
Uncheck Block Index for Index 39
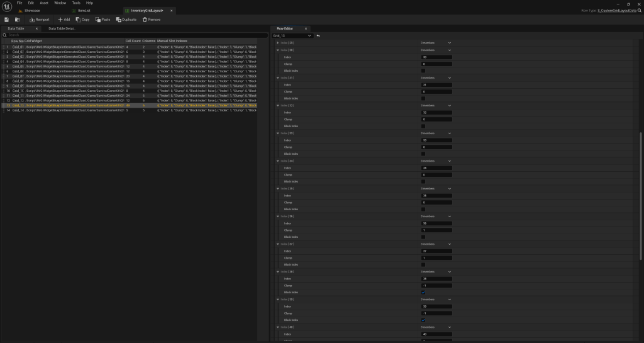423,320
